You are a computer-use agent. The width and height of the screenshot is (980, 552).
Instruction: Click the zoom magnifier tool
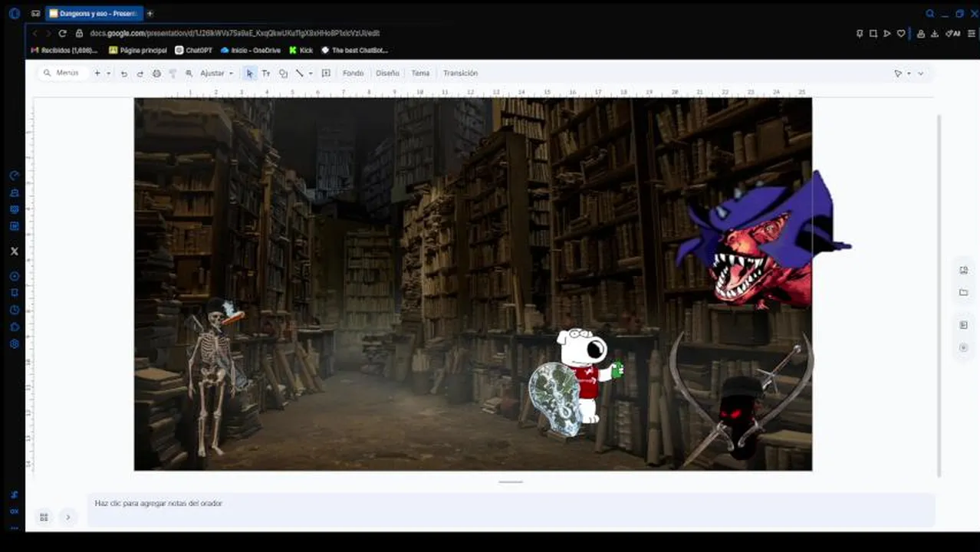pos(189,74)
